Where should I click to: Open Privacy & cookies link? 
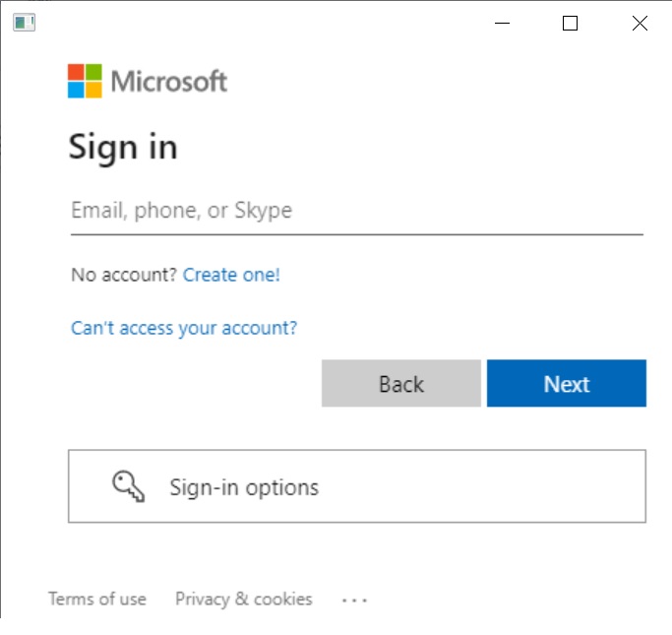pyautogui.click(x=244, y=600)
